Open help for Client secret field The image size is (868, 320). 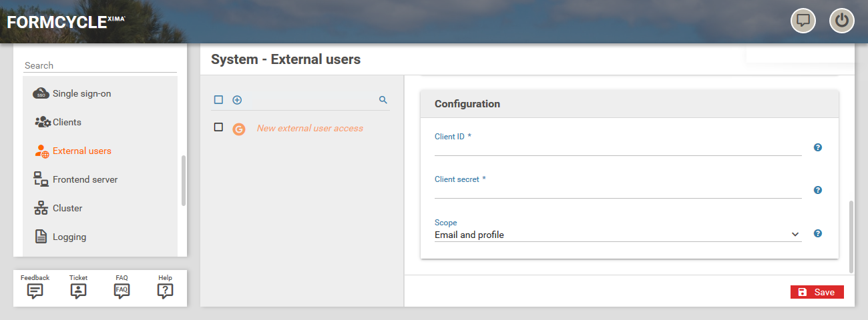[817, 190]
